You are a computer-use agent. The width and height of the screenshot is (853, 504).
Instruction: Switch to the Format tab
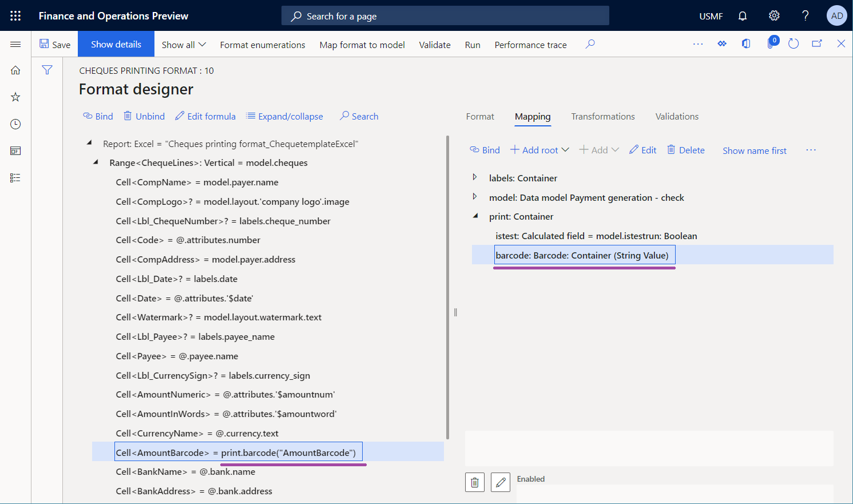[x=480, y=116]
